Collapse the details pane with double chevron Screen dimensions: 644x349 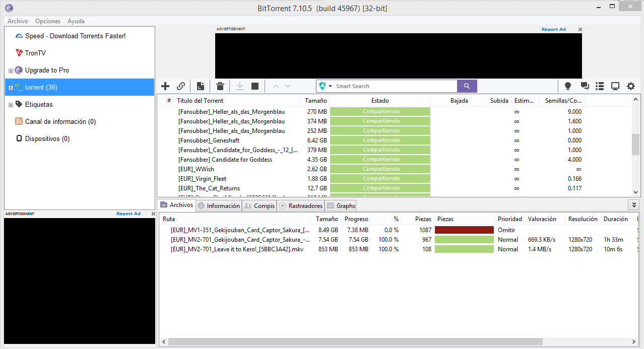click(x=634, y=204)
